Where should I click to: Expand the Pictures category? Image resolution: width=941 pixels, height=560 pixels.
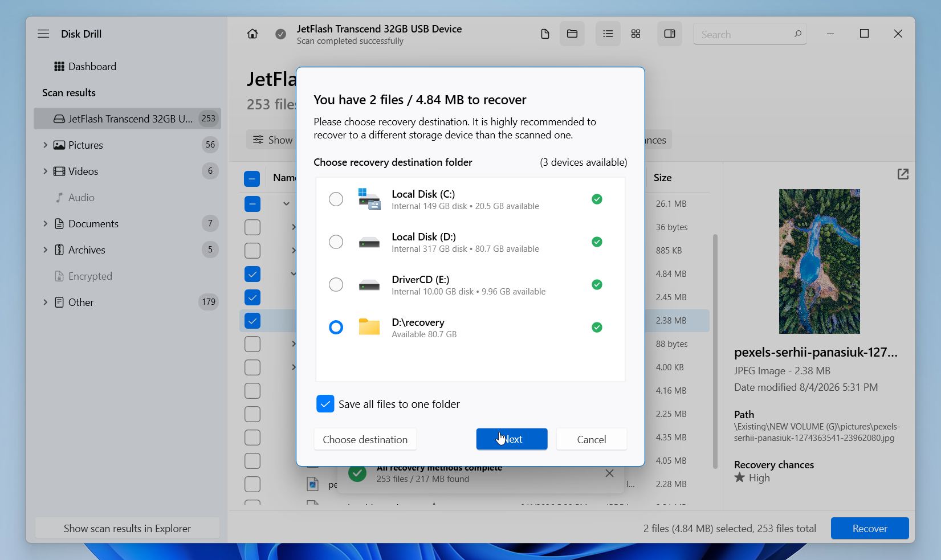click(x=45, y=145)
